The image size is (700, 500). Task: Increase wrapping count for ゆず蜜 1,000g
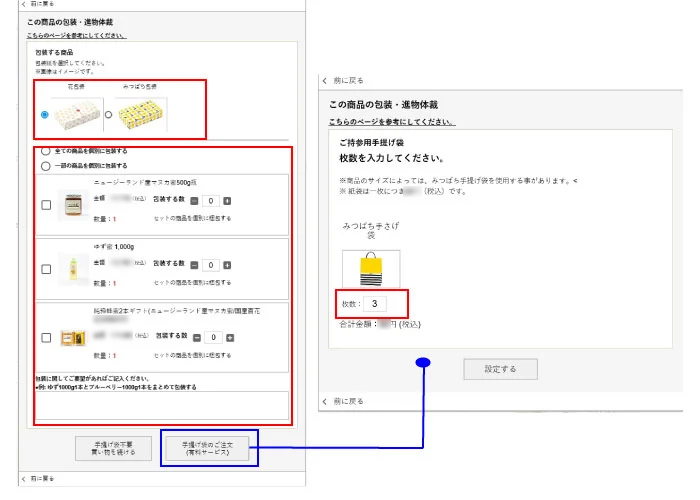pyautogui.click(x=227, y=265)
